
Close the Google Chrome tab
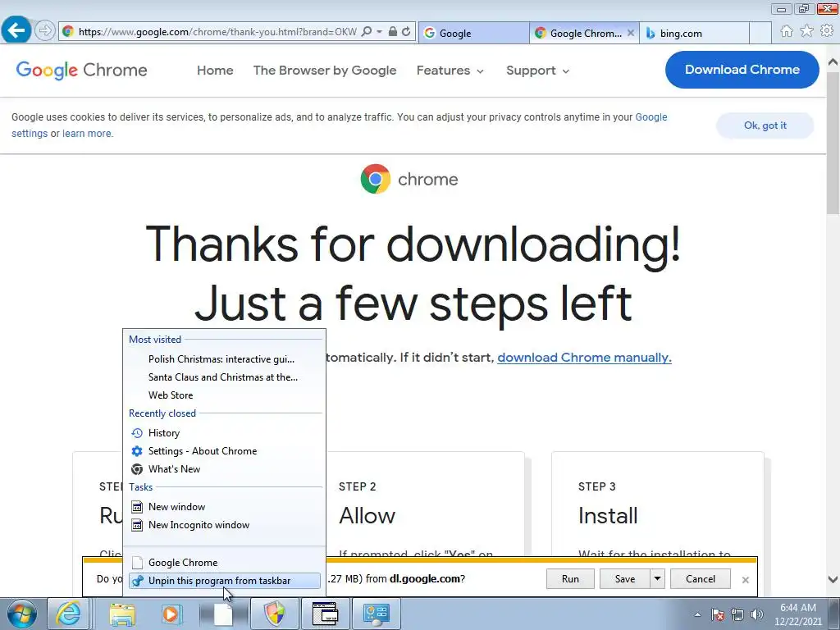click(631, 33)
